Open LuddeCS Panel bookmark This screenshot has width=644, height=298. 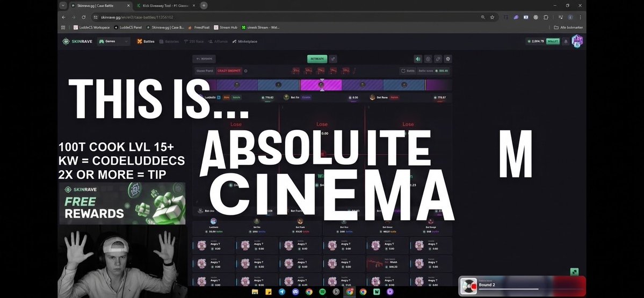[x=128, y=27]
